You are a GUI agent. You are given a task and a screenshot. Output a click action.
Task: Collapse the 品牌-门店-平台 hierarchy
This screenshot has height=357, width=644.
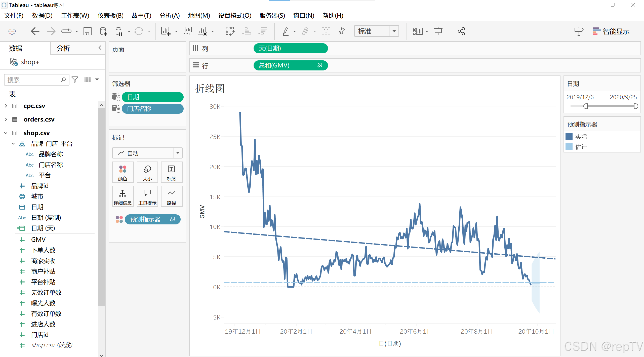[13, 144]
